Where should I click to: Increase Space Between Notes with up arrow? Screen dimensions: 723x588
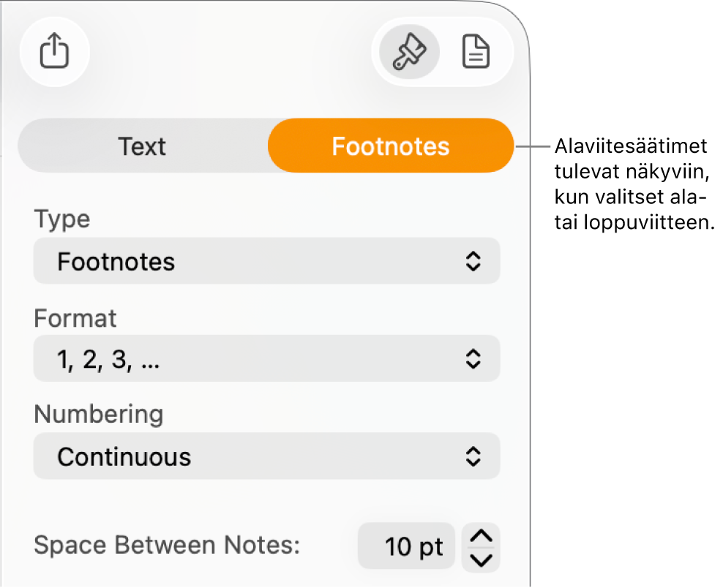tap(481, 536)
